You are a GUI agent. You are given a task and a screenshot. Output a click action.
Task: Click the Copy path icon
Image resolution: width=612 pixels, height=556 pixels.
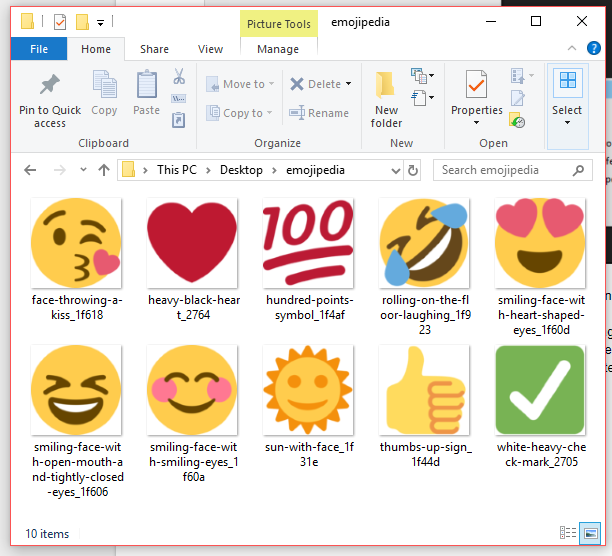pyautogui.click(x=178, y=98)
